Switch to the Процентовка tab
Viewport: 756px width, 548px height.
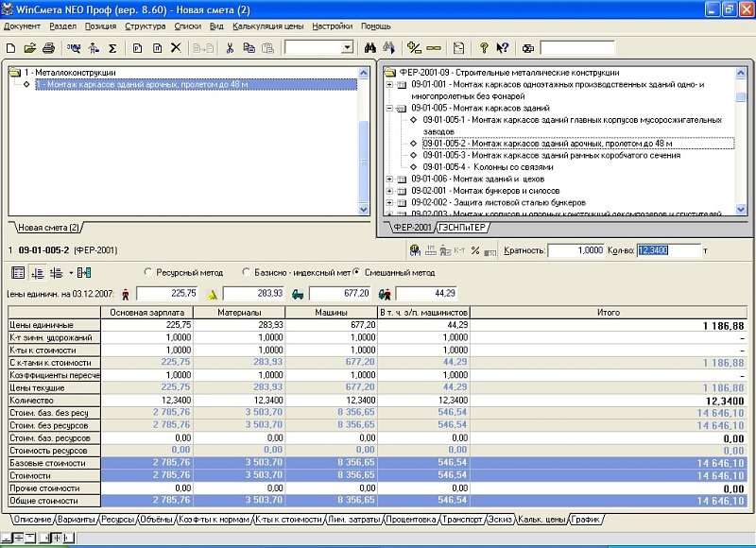[410, 520]
